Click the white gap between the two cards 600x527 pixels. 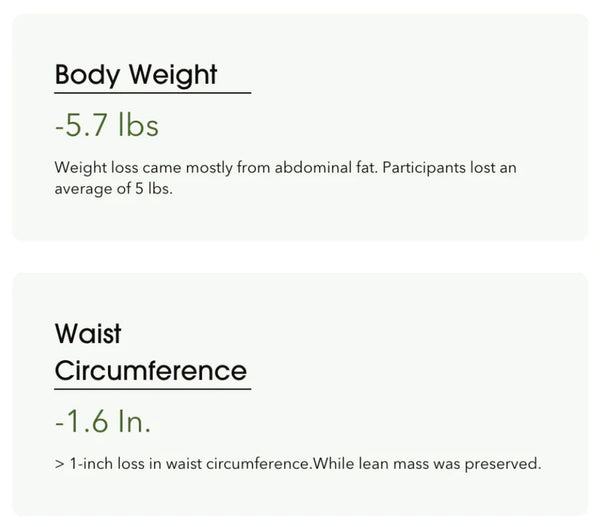(300, 257)
